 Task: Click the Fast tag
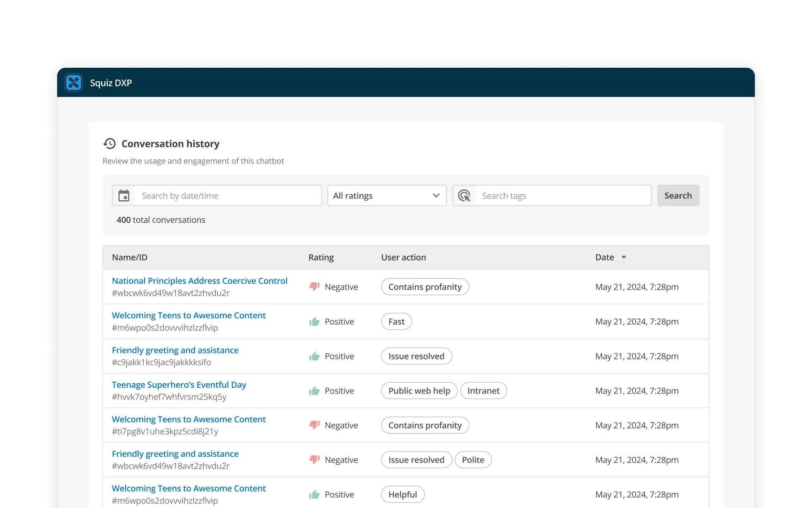point(397,322)
